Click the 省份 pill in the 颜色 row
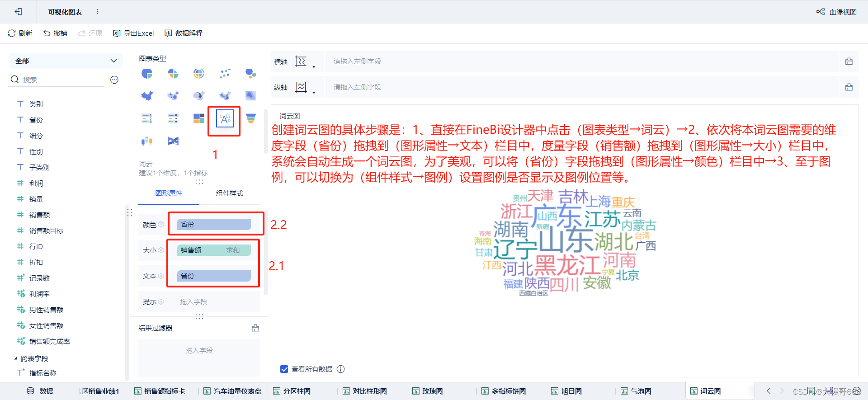This screenshot has width=868, height=400. click(x=214, y=225)
